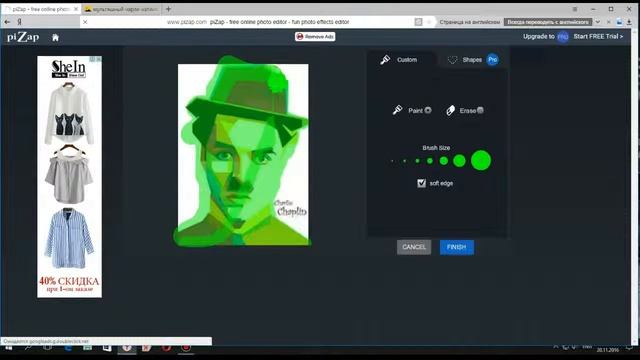Choose the second largest brush size
The width and height of the screenshot is (640, 360).
coord(459,161)
